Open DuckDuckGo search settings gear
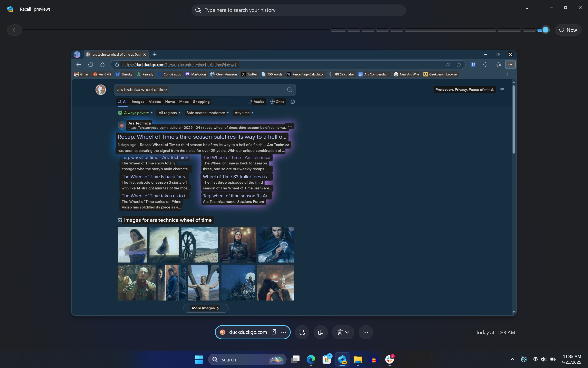Screen dimensions: 588x368 pyautogui.click(x=293, y=102)
